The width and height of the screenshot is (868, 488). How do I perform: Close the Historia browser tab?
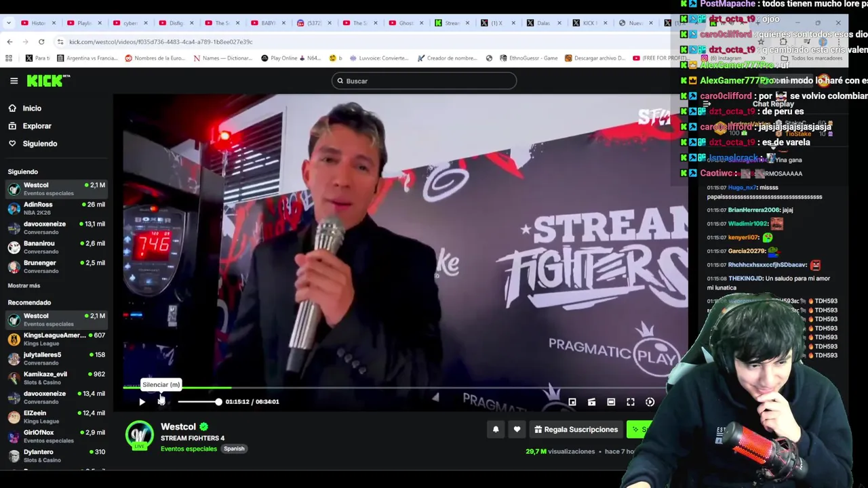tap(54, 23)
